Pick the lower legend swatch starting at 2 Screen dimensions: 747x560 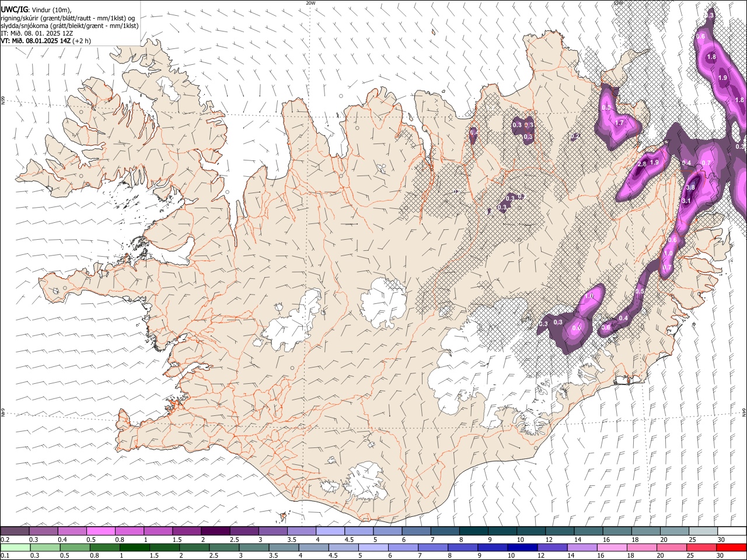[194, 547]
